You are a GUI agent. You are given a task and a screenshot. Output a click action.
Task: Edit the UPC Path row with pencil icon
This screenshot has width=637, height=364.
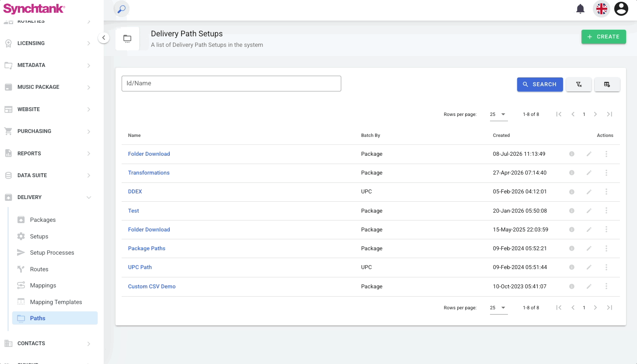pos(589,267)
